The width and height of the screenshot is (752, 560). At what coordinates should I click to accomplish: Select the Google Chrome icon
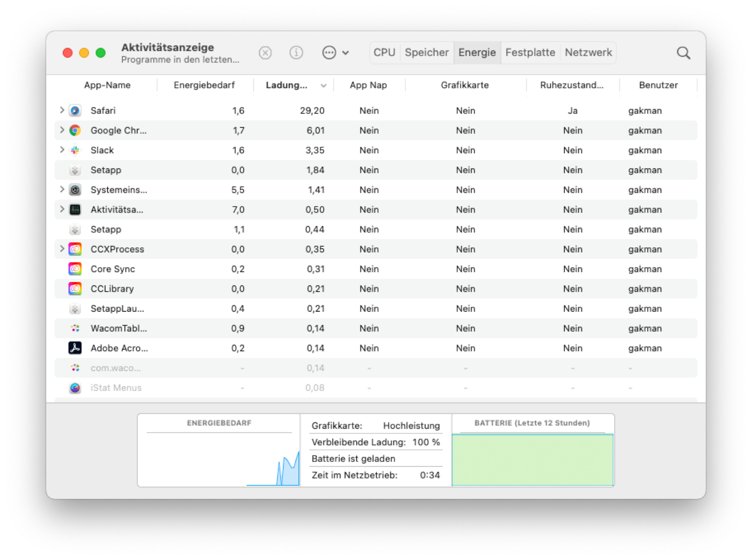tap(75, 131)
